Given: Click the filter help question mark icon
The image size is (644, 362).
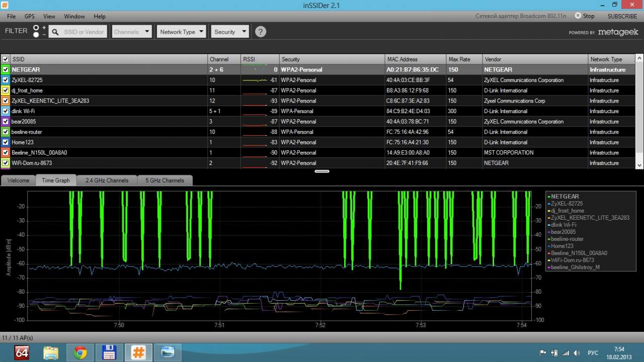Looking at the screenshot, I should tap(260, 32).
